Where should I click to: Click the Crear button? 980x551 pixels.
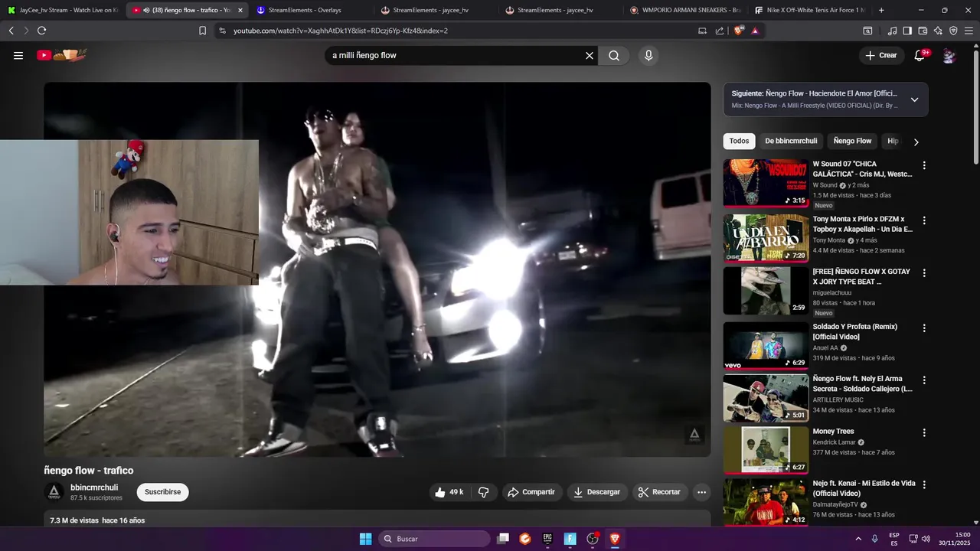881,55
